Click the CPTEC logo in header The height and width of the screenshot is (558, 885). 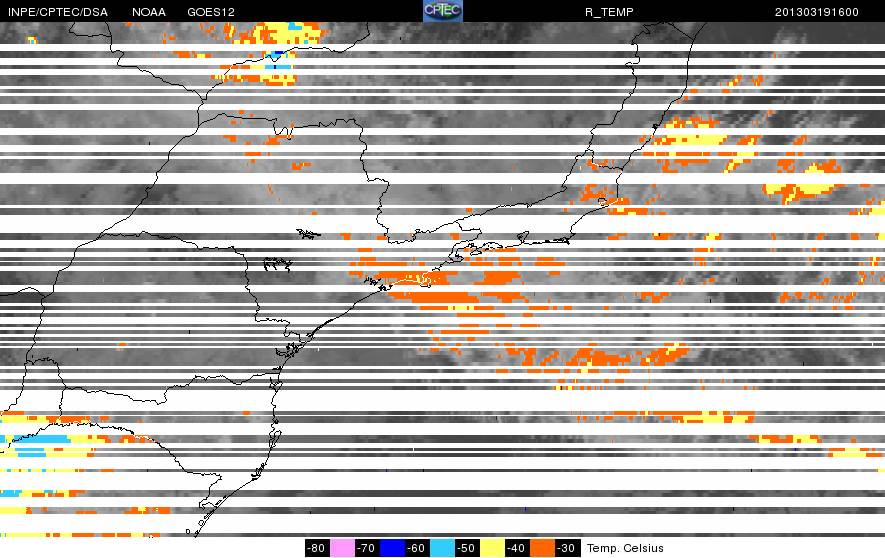(x=442, y=11)
